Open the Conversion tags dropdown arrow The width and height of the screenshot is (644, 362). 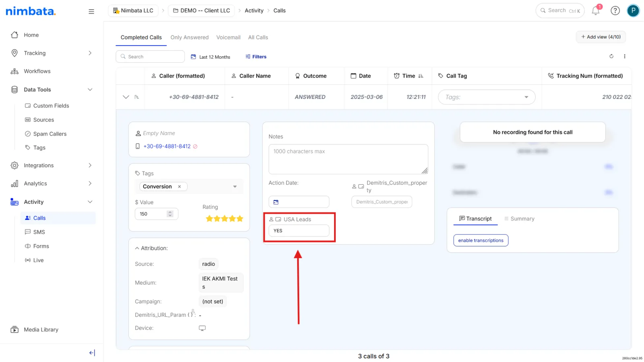click(235, 187)
